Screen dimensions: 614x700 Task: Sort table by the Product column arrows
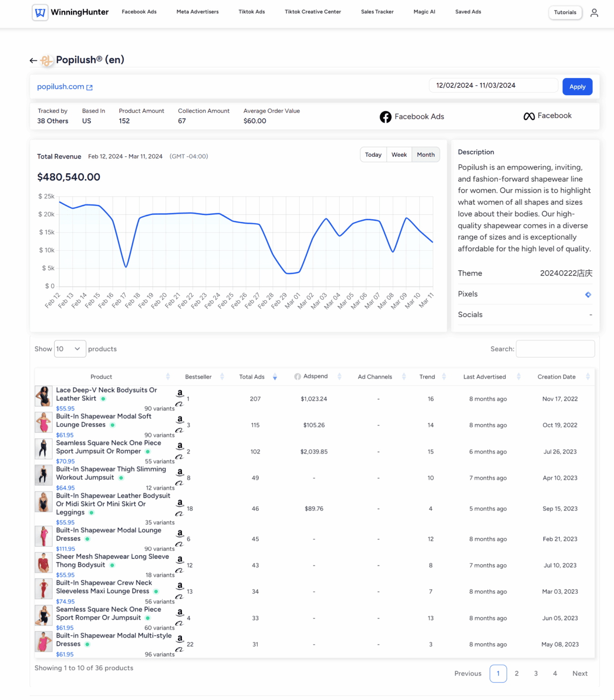click(168, 377)
